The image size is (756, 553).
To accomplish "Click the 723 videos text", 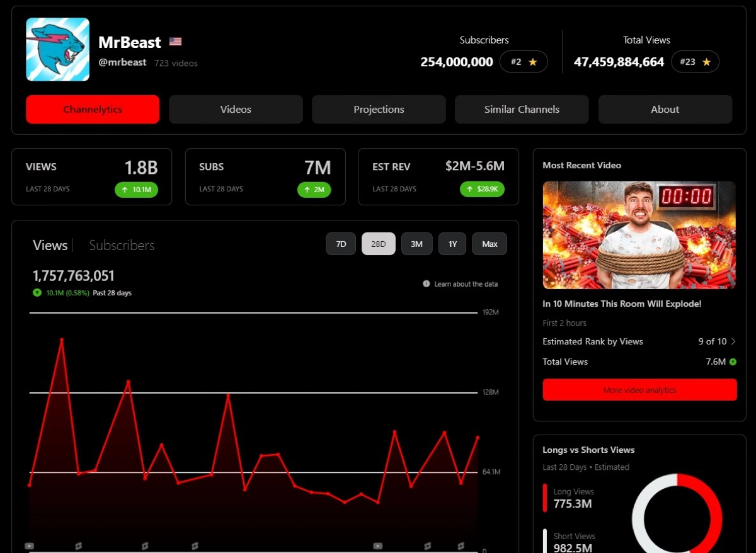I will click(176, 63).
